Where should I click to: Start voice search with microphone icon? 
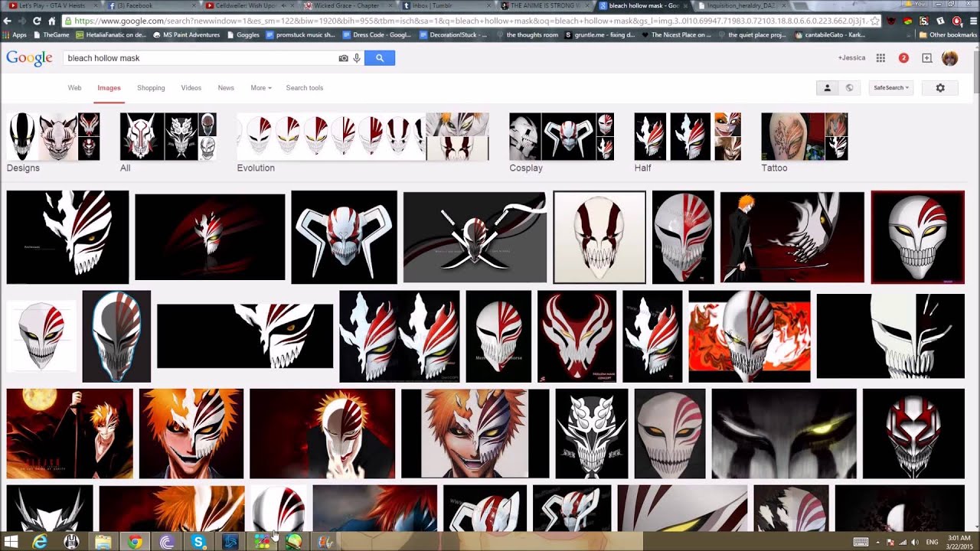pyautogui.click(x=357, y=58)
